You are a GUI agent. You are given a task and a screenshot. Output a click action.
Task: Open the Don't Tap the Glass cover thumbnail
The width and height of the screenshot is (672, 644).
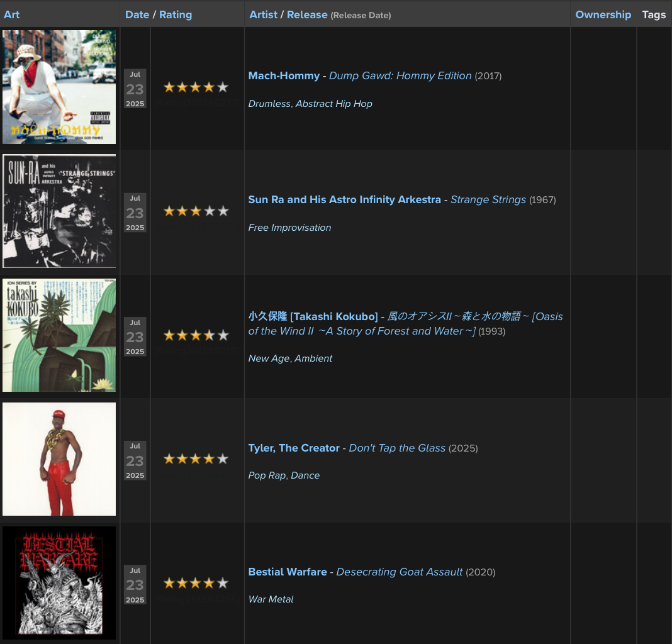[x=59, y=459]
